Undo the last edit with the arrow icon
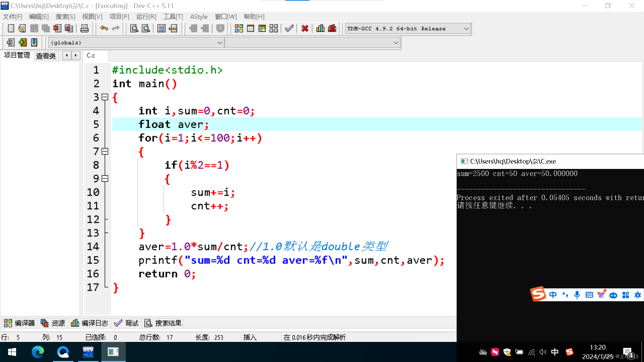 (x=104, y=28)
